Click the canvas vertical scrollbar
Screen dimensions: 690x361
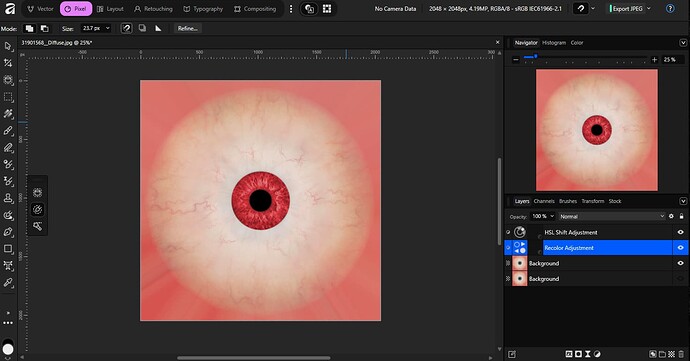click(x=499, y=202)
